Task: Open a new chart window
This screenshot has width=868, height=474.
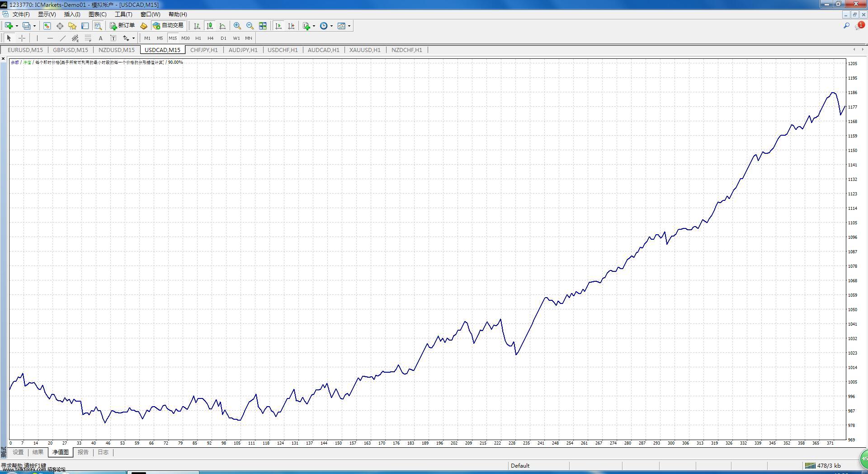Action: (x=9, y=26)
